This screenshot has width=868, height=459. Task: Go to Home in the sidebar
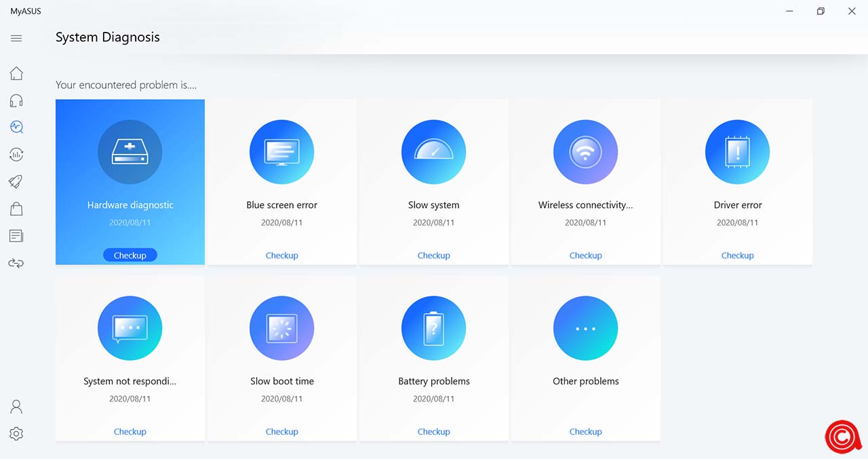[16, 73]
